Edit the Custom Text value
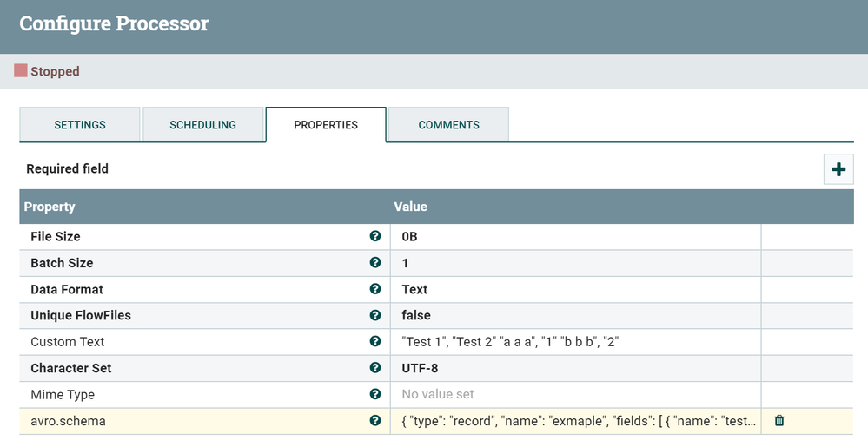The width and height of the screenshot is (868, 447). [576, 342]
